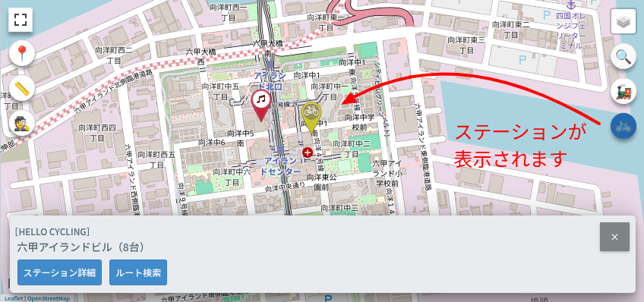The height and width of the screenshot is (302, 644).
Task: Toggle the bicycle share stations layer
Action: [x=623, y=126]
